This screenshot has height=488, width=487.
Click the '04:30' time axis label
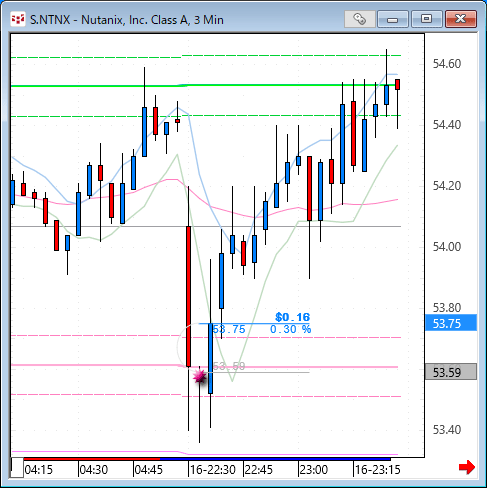[x=94, y=470]
